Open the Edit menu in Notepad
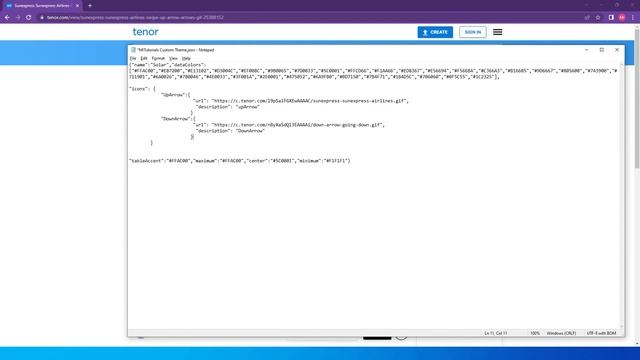The width and height of the screenshot is (640, 360). pyautogui.click(x=144, y=58)
